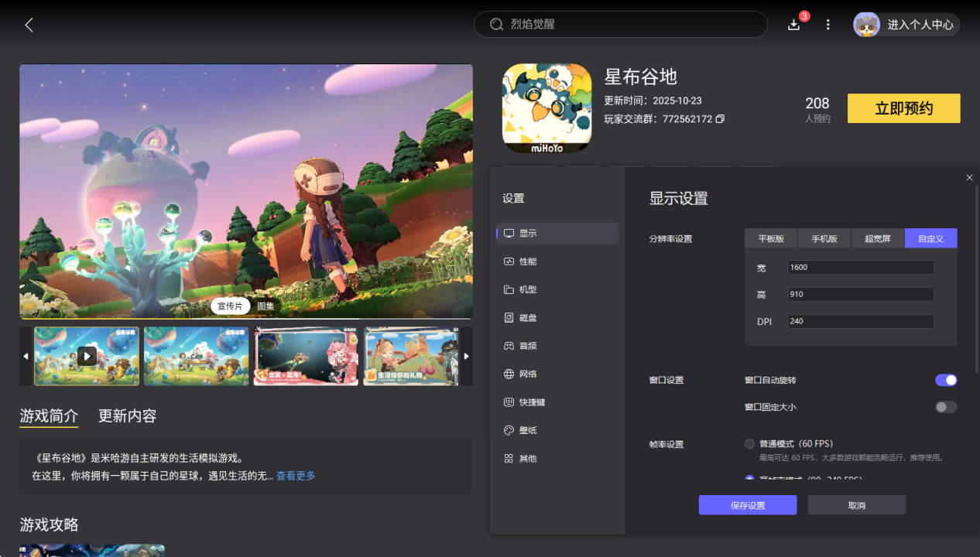
Task: Click the 保存设置 button
Action: pos(748,505)
